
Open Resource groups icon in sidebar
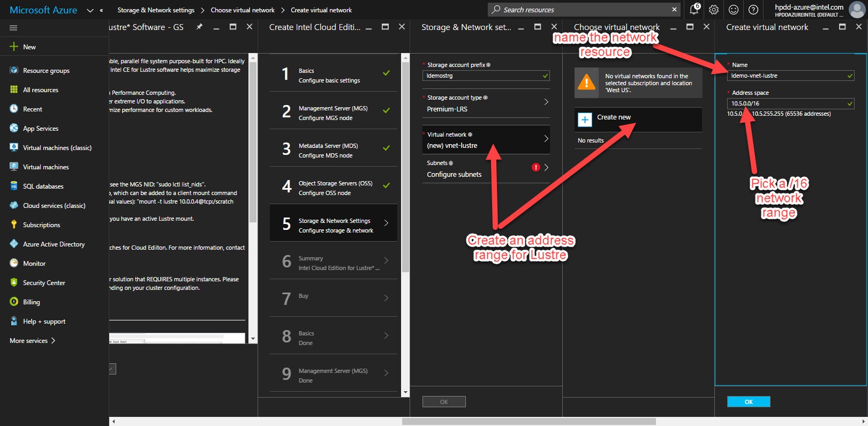coord(14,70)
